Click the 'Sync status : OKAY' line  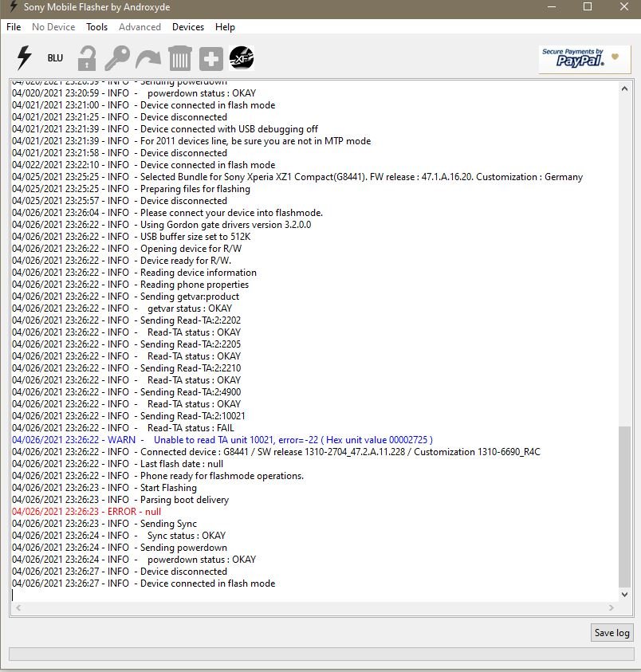[119, 535]
